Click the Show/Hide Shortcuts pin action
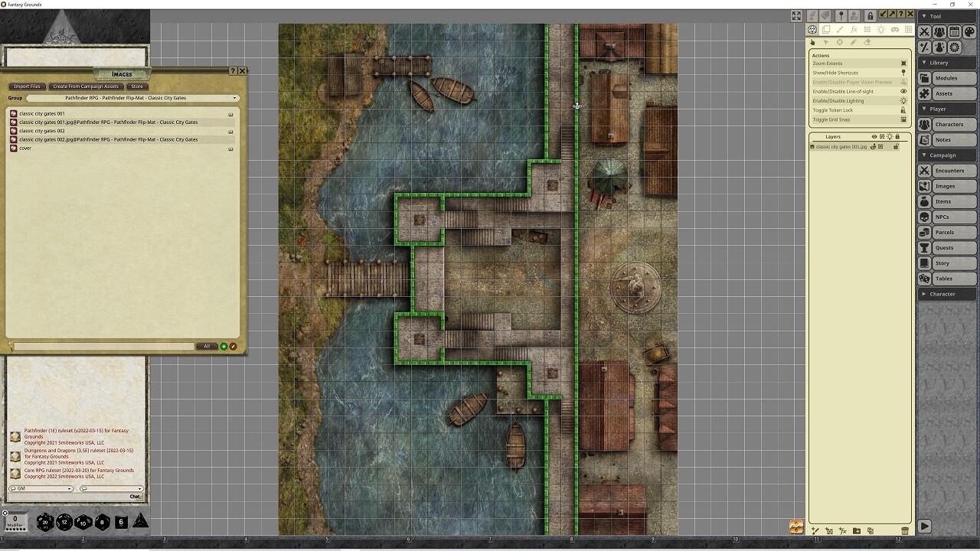Viewport: 980px width, 551px height. pos(857,73)
